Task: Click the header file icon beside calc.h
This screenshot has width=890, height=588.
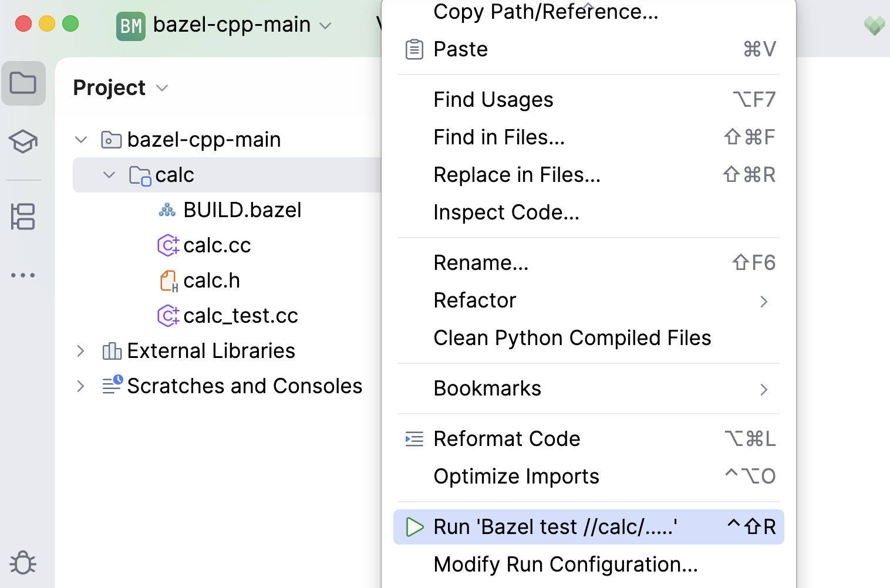Action: pos(168,281)
